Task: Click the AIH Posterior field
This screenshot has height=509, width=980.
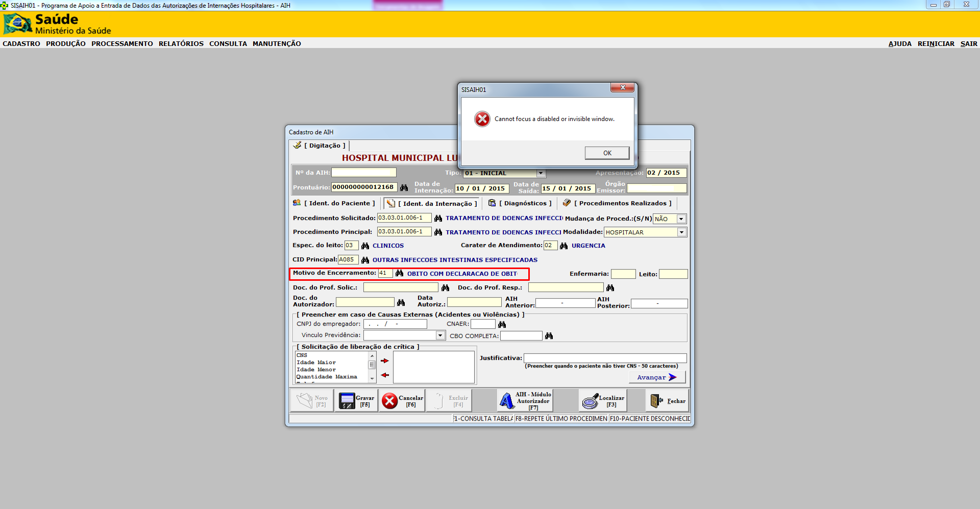Action: (659, 304)
